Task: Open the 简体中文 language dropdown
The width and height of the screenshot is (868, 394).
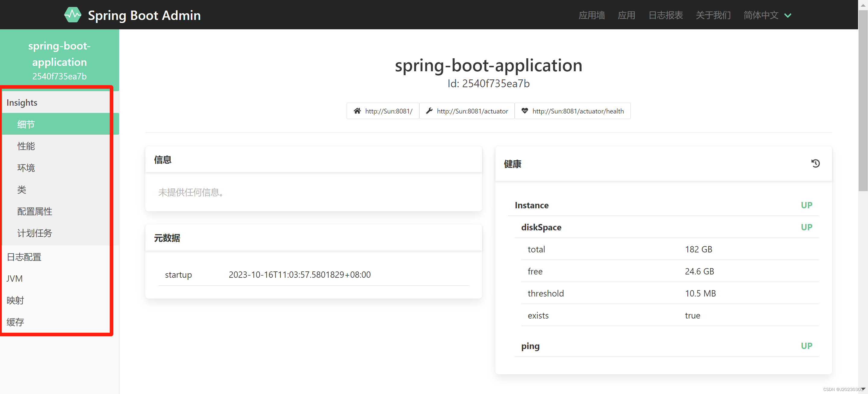Action: pos(767,15)
